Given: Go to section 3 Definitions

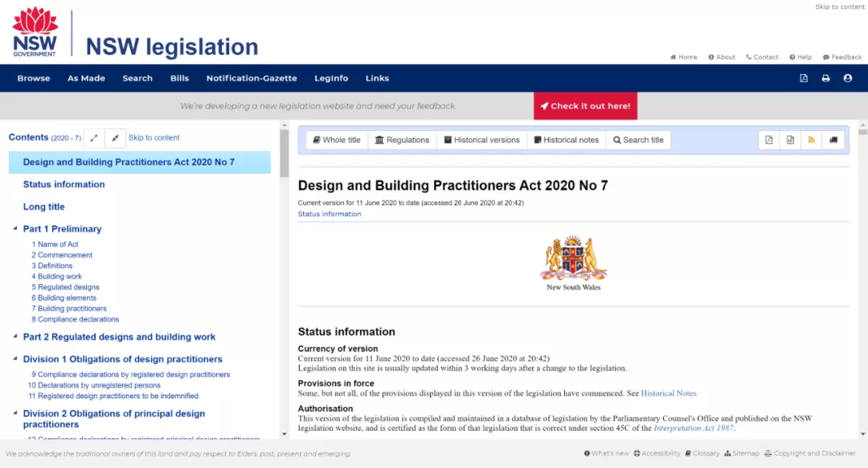Looking at the screenshot, I should point(52,266).
